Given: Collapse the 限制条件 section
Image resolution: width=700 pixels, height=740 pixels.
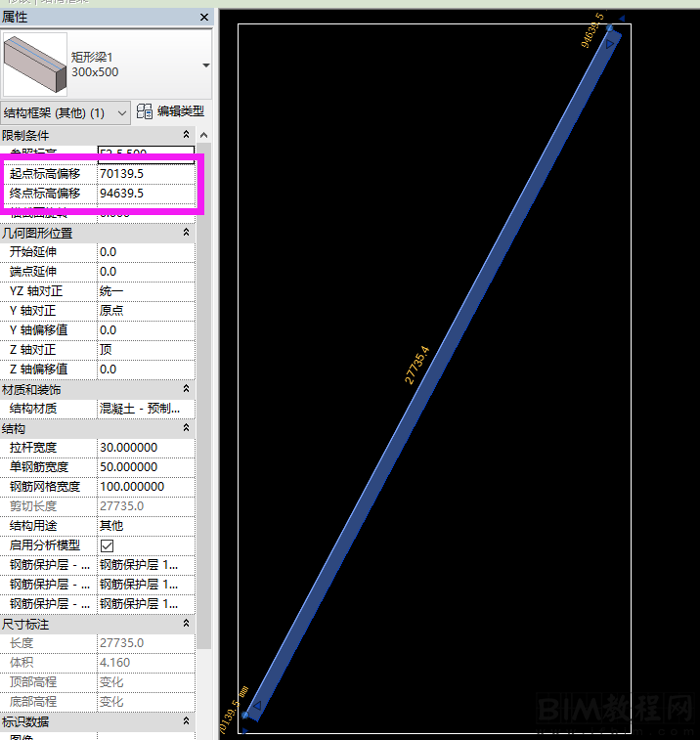Looking at the screenshot, I should [x=186, y=135].
